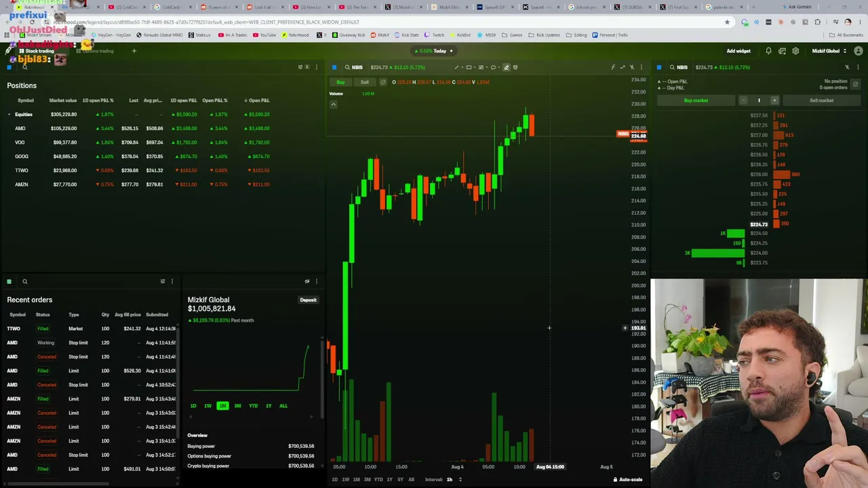The image size is (868, 488).
Task: Select the rectangle shape drawing tool
Action: (x=469, y=67)
